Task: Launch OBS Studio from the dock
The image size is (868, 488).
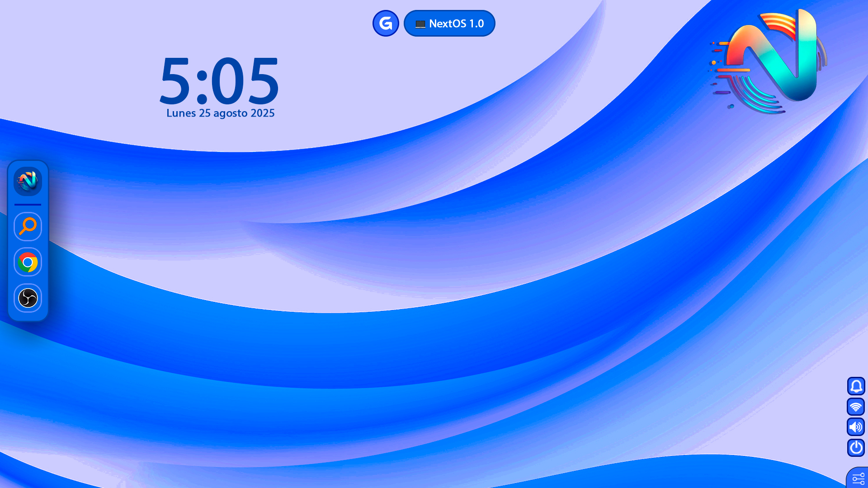Action: coord(28,298)
